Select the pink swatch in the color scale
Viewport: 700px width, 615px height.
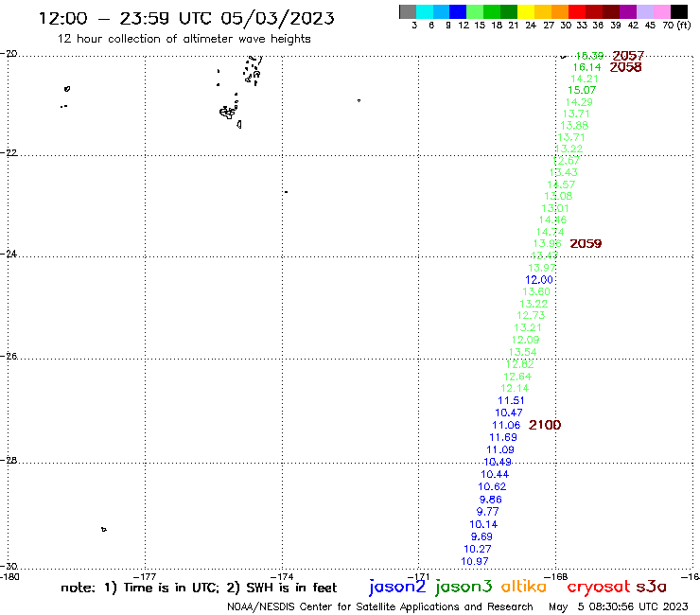(x=662, y=11)
